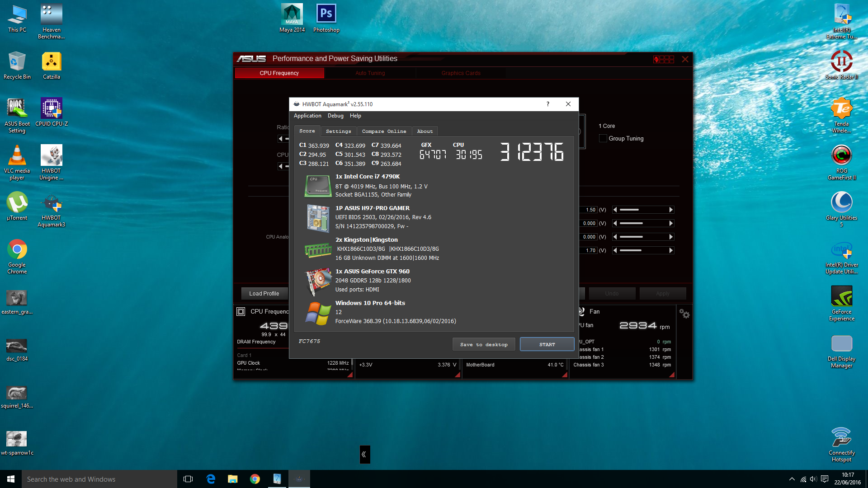
Task: Open the Heaven Benchmark desktop icon
Action: (x=51, y=22)
